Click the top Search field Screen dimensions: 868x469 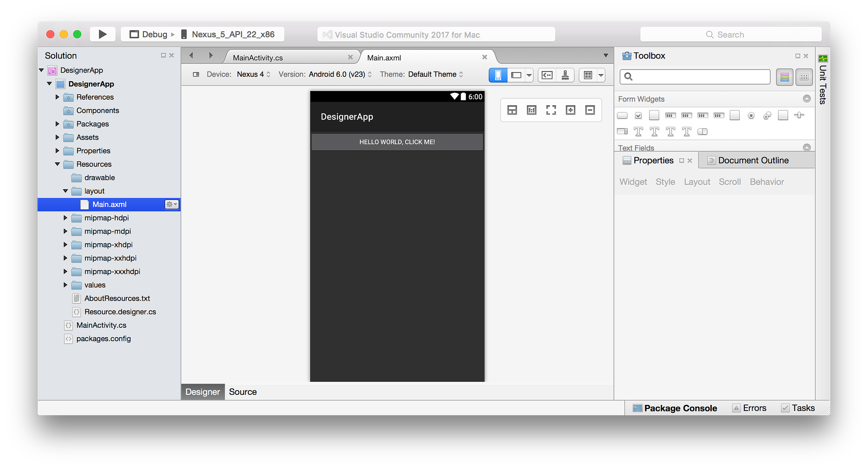(x=731, y=34)
